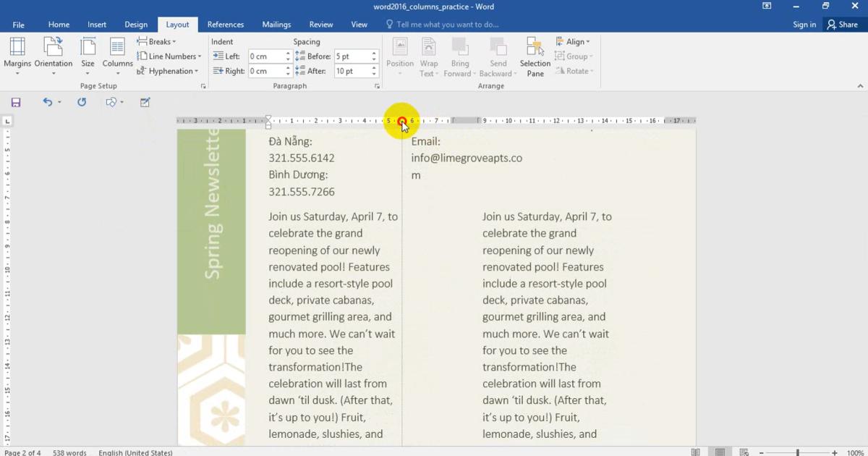
Task: Click the Share button
Action: 843,25
